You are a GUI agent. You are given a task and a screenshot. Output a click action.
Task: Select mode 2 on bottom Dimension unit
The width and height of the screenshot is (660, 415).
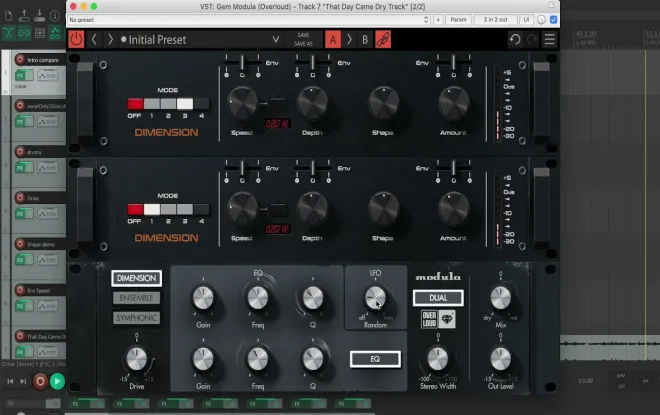coord(168,210)
